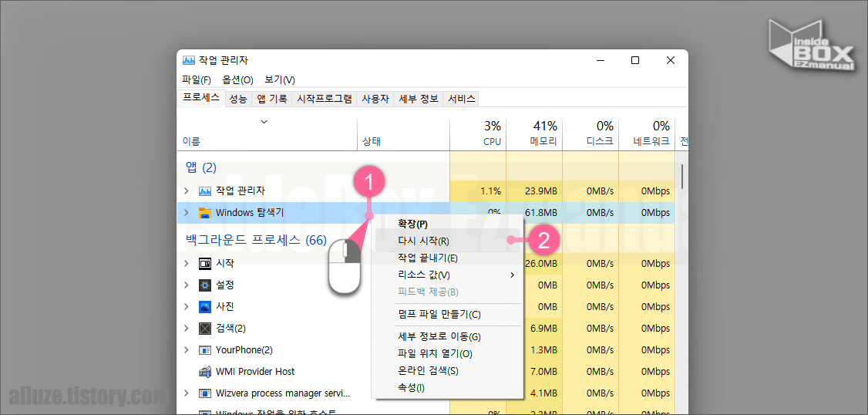
Task: Click the Wizvera process manager icon
Action: [205, 393]
